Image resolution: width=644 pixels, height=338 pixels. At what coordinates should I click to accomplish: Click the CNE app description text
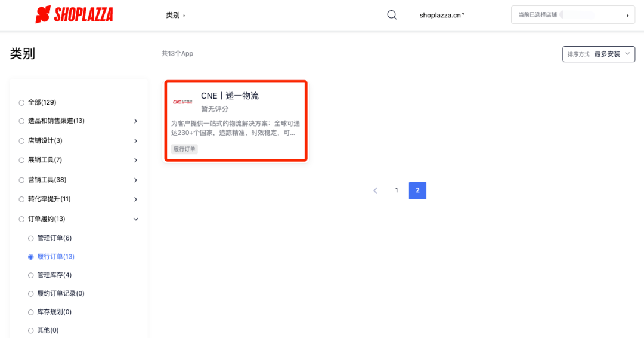point(236,128)
